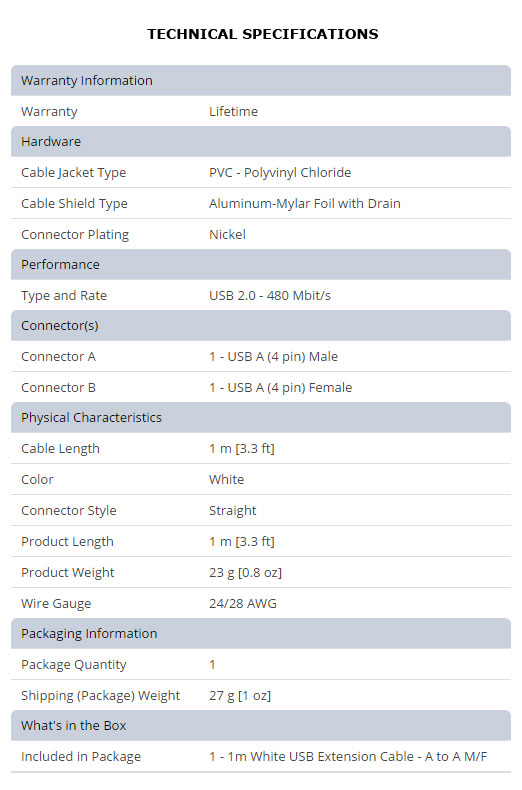Select the Warranty Information section header
Screen dimensions: 522x790
(261, 81)
